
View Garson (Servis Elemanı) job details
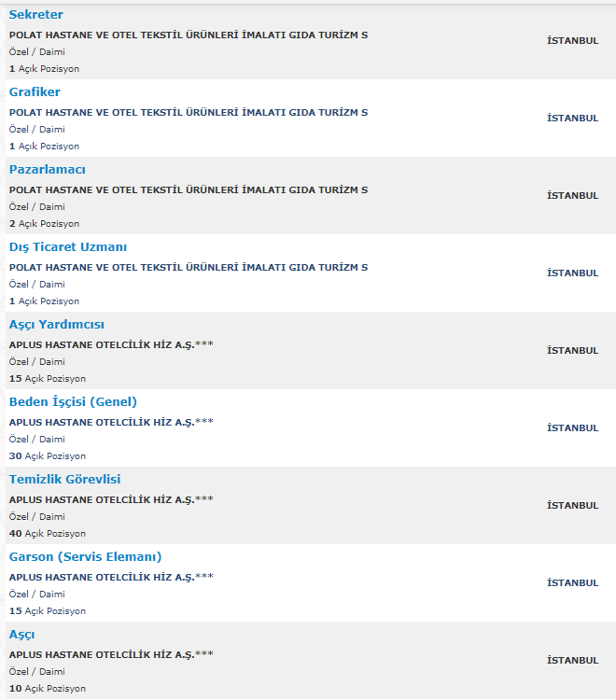(85, 556)
